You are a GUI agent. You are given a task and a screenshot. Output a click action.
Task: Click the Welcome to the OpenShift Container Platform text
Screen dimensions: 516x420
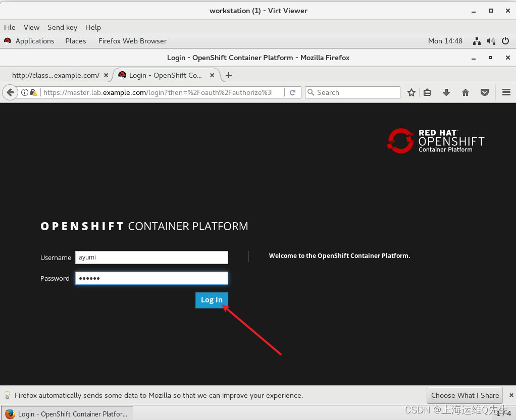[x=340, y=256]
